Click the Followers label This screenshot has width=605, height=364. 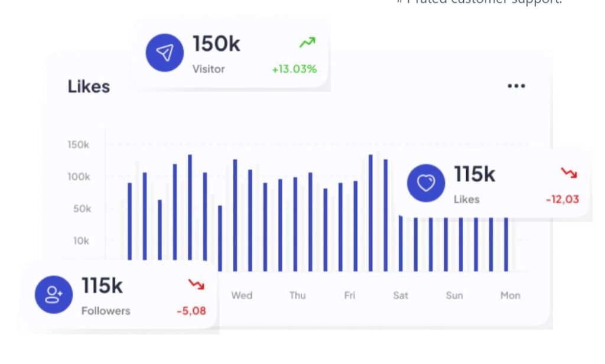point(106,311)
